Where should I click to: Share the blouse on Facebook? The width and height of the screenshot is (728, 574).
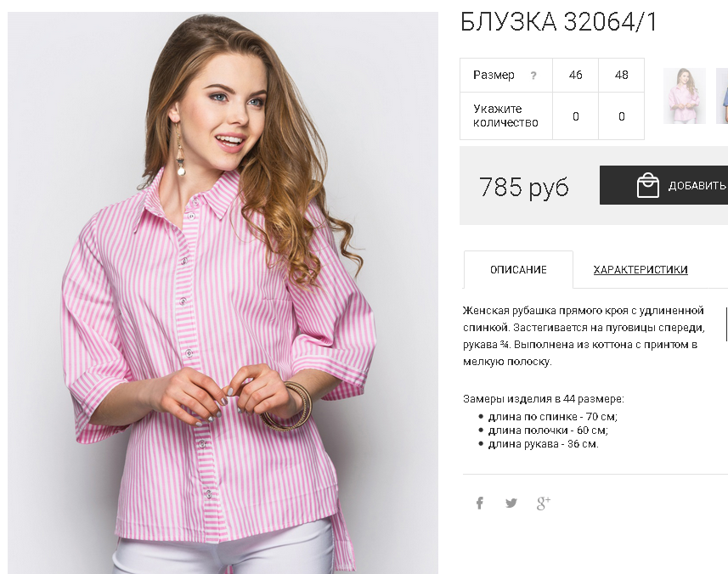(x=480, y=503)
